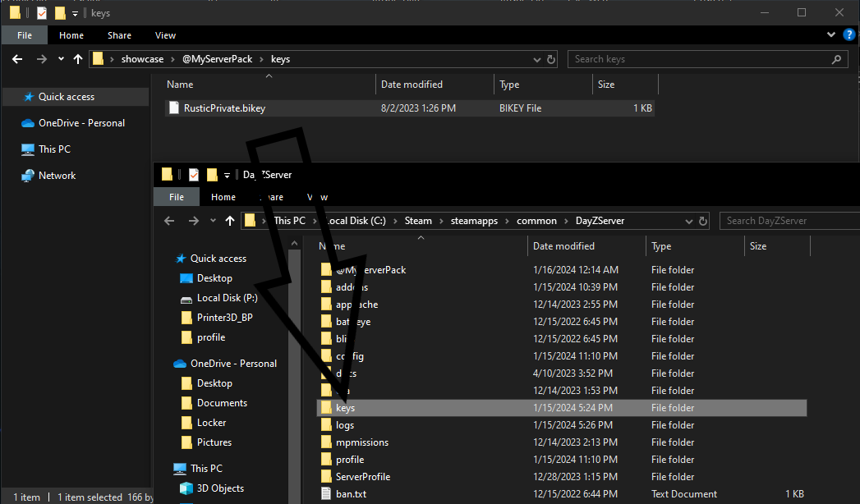This screenshot has height=504, width=860.
Task: Open the Quick Access Toolbar customize dropdown
Action: [x=75, y=13]
